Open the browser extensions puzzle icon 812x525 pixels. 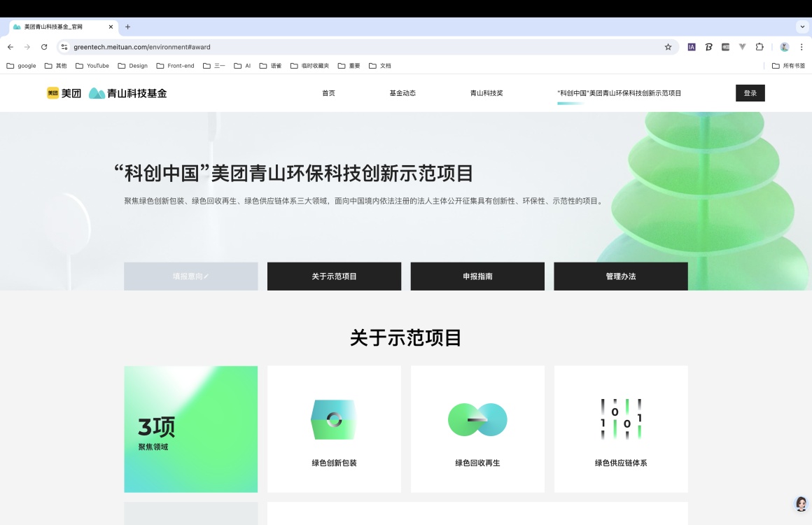point(759,47)
